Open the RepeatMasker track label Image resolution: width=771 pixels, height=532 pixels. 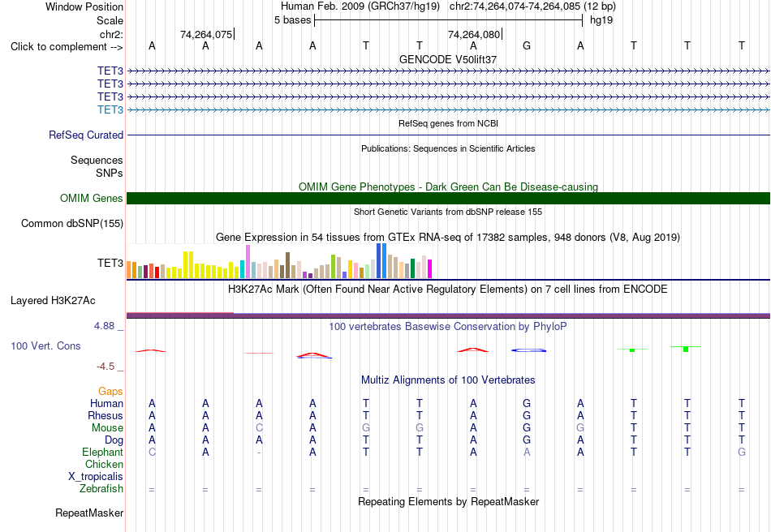pos(89,513)
